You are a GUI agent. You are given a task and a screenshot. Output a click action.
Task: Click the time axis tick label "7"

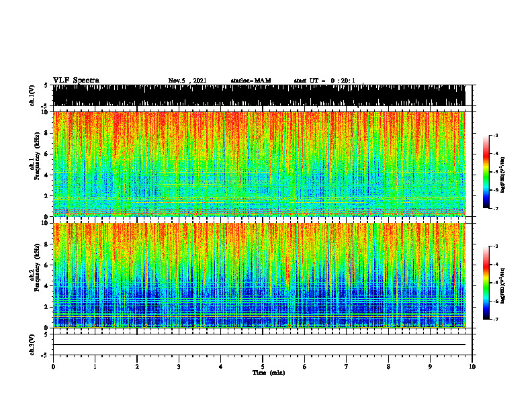[347, 367]
